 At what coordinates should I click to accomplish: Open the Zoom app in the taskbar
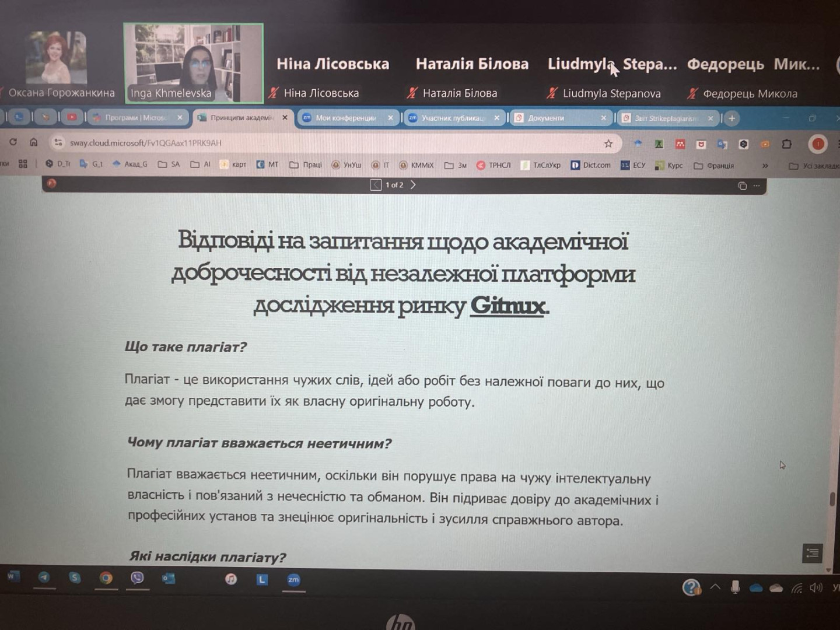pyautogui.click(x=293, y=579)
